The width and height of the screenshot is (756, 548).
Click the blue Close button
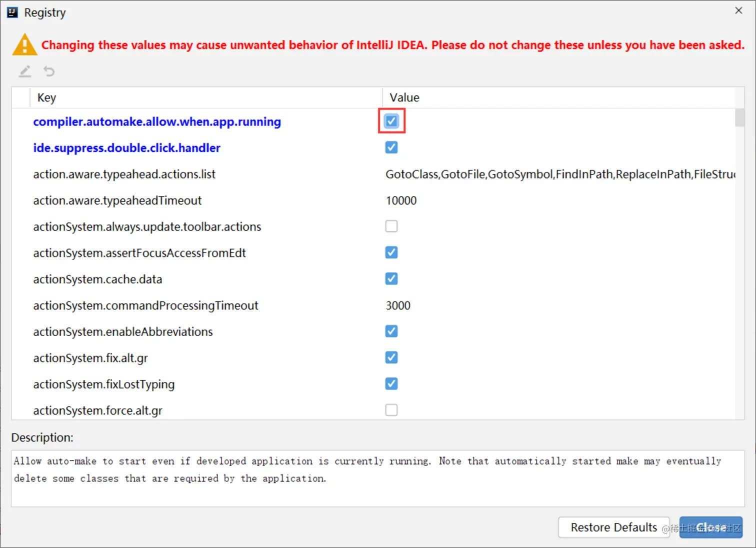click(710, 527)
